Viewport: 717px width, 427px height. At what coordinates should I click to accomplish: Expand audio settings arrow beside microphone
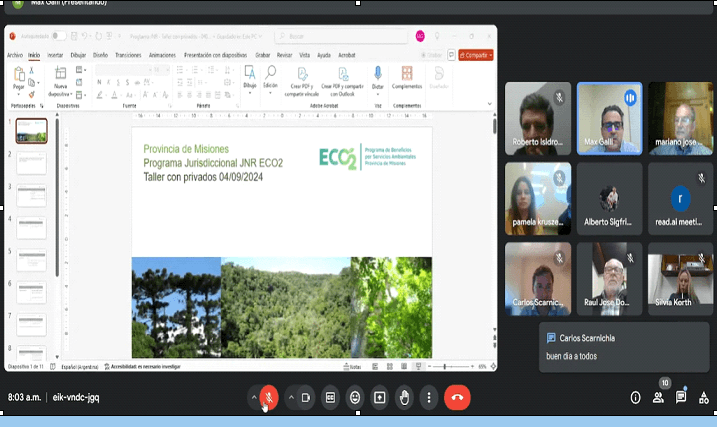pos(253,397)
